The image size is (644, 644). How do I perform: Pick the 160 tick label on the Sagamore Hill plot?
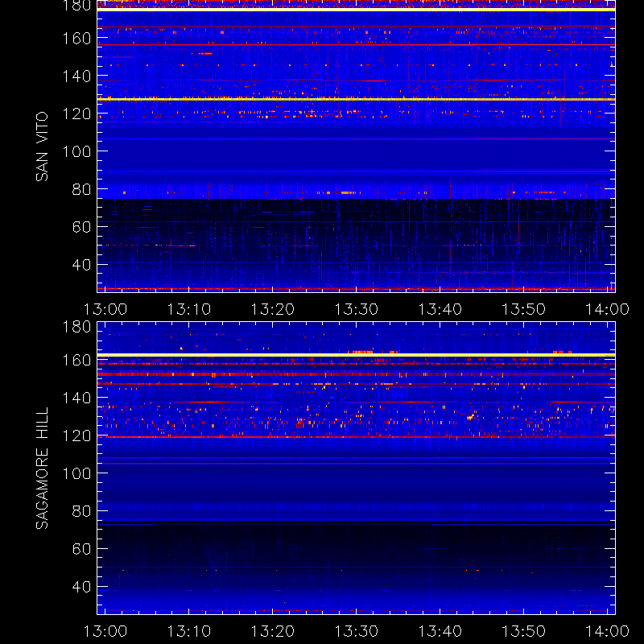point(76,361)
